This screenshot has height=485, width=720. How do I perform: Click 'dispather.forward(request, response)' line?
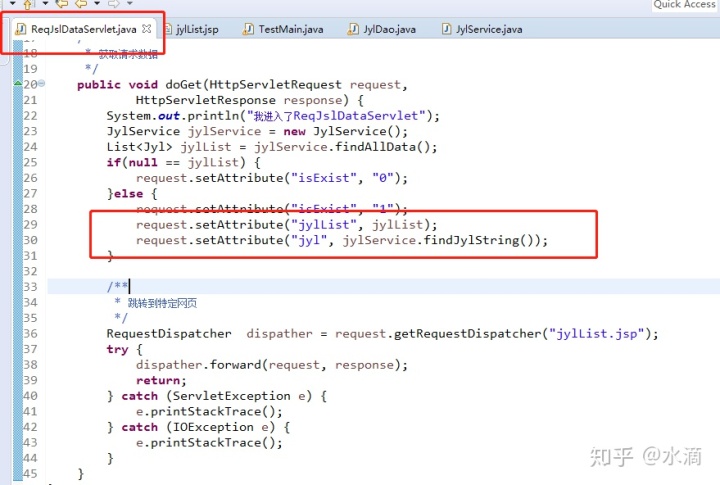point(272,365)
